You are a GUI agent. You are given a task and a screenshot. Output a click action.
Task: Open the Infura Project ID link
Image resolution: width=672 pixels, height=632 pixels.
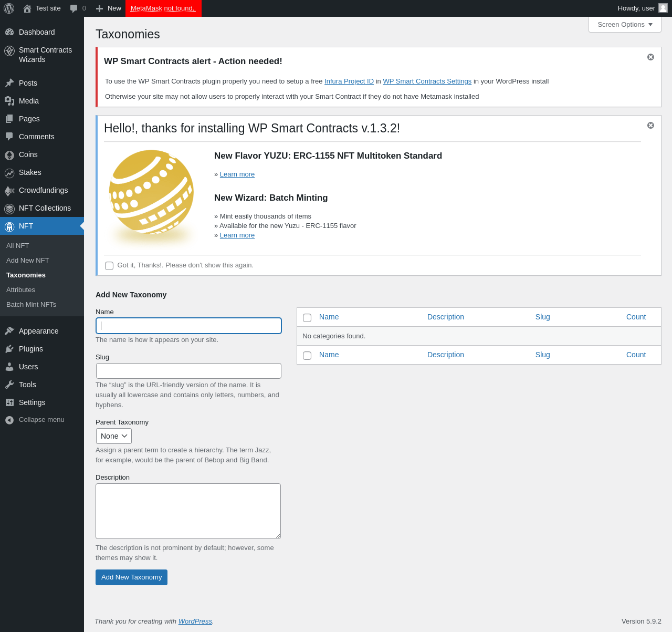tap(349, 81)
